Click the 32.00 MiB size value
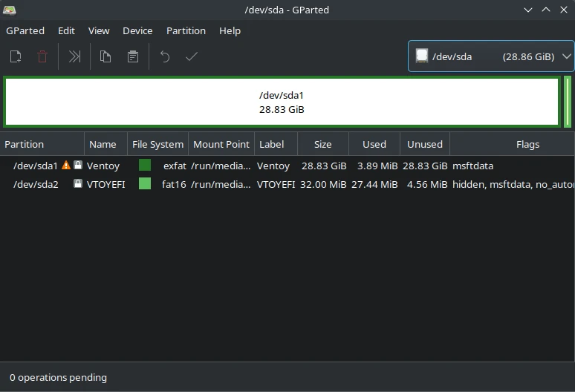This screenshot has height=392, width=575. (x=323, y=184)
